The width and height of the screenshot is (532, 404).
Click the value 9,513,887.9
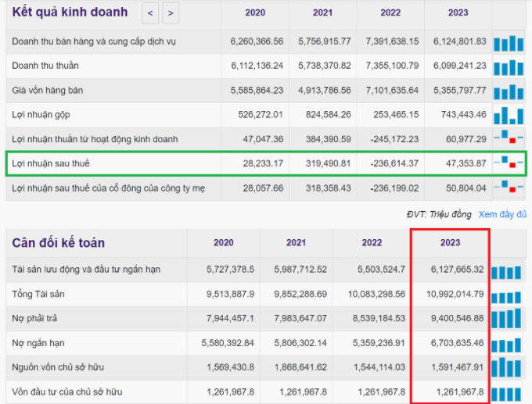[x=230, y=294]
